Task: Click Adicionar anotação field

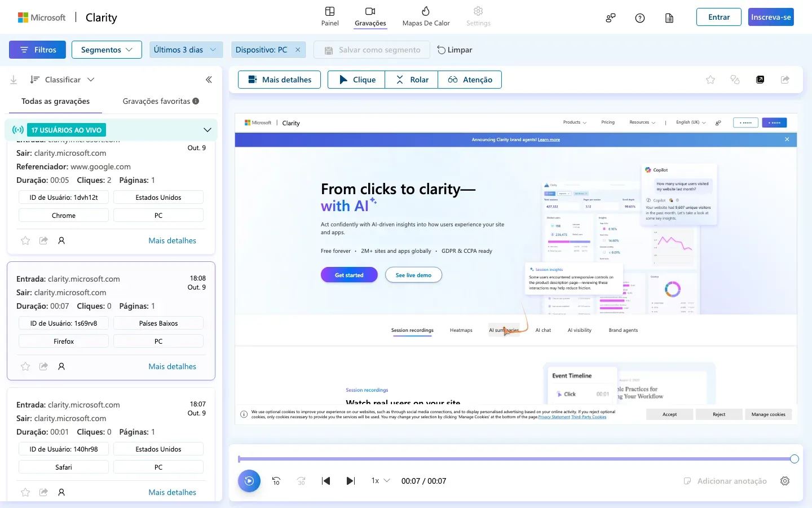Action: point(725,481)
